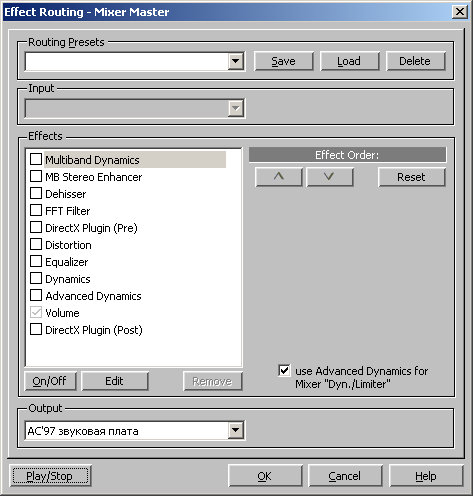The width and height of the screenshot is (473, 496).
Task: Select the Dehisser list entry
Action: point(66,194)
